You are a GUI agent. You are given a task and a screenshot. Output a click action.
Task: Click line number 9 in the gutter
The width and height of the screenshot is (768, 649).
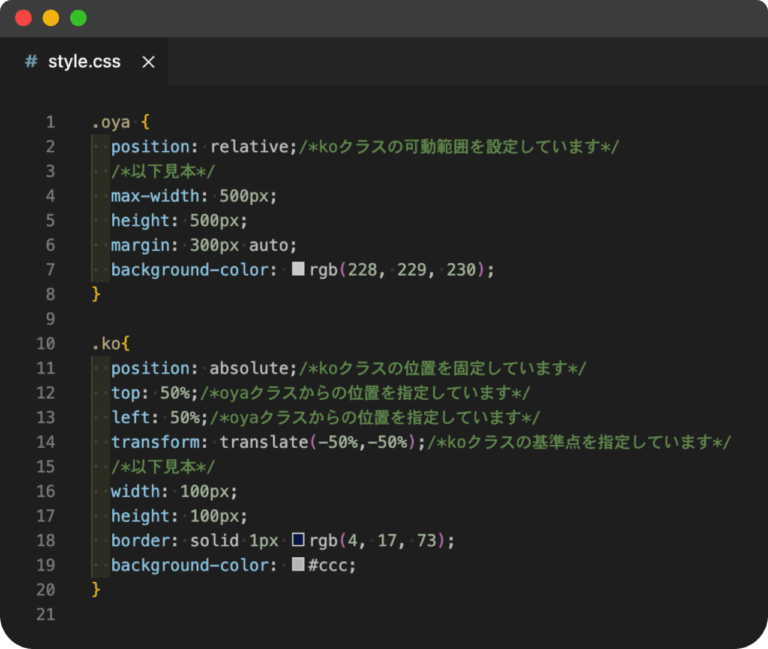(50, 319)
